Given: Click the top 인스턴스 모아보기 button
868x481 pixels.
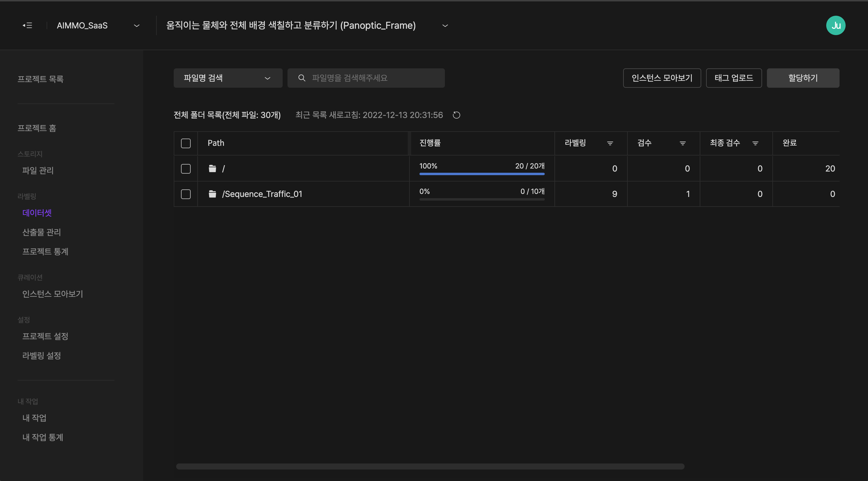Looking at the screenshot, I should click(662, 78).
